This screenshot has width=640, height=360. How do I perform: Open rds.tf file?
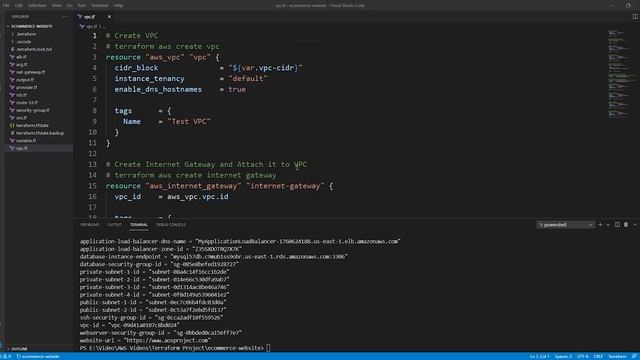click(21, 95)
